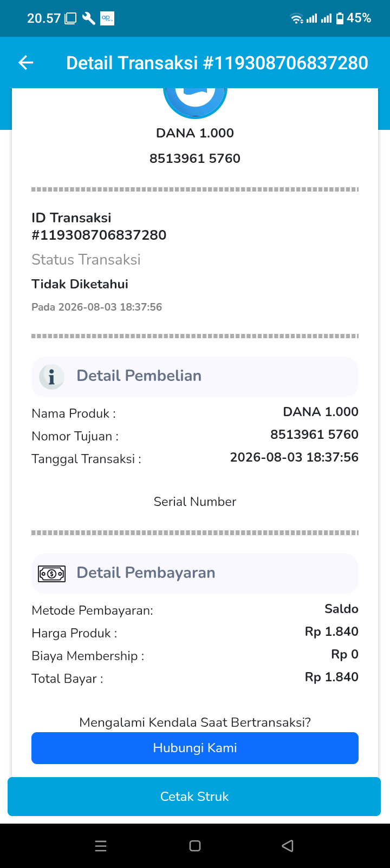Select the Detail Pembayaran section header
Screen dimensions: 390x868
(x=195, y=573)
